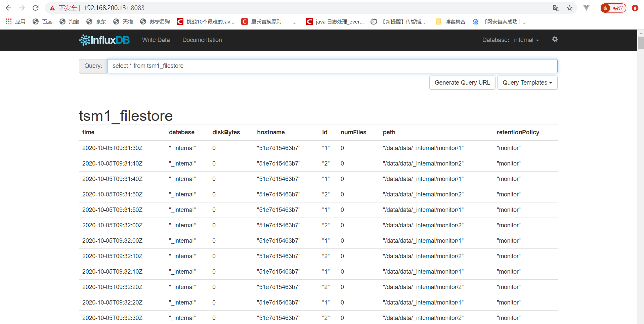Click the profile error badge button
This screenshot has width=644, height=324.
(x=613, y=8)
